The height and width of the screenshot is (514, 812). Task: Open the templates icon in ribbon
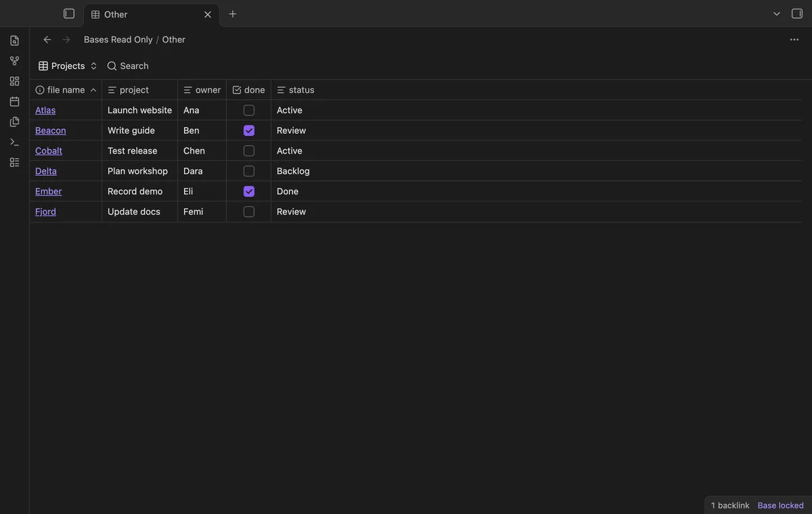click(x=14, y=122)
